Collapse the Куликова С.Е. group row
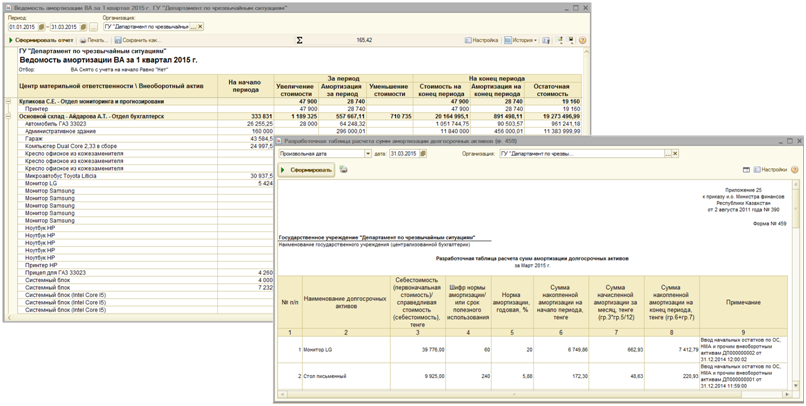This screenshot has height=406, width=806. click(x=8, y=102)
